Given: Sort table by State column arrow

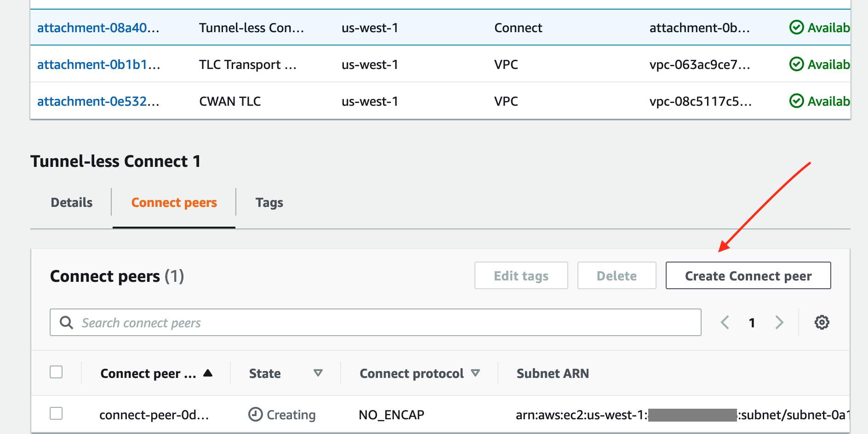Looking at the screenshot, I should click(x=318, y=373).
